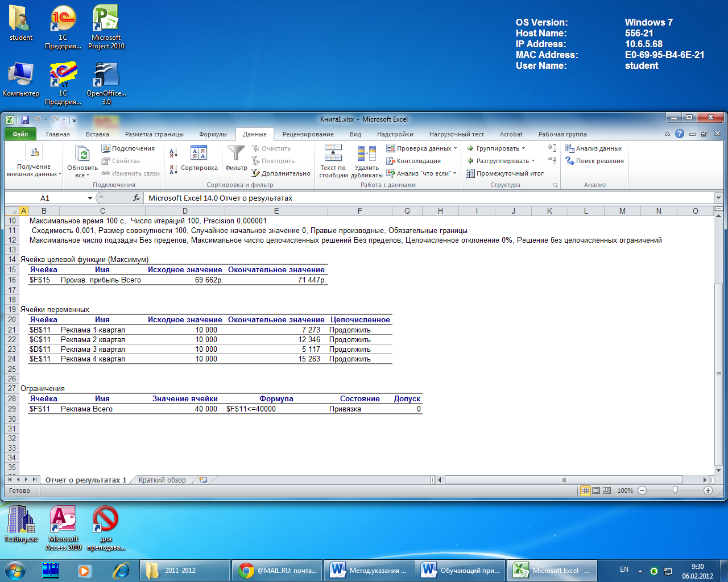Viewport: 728px width, 582px height.
Task: Click Remove Duplicates (Удалить дубликаты)
Action: (366, 161)
